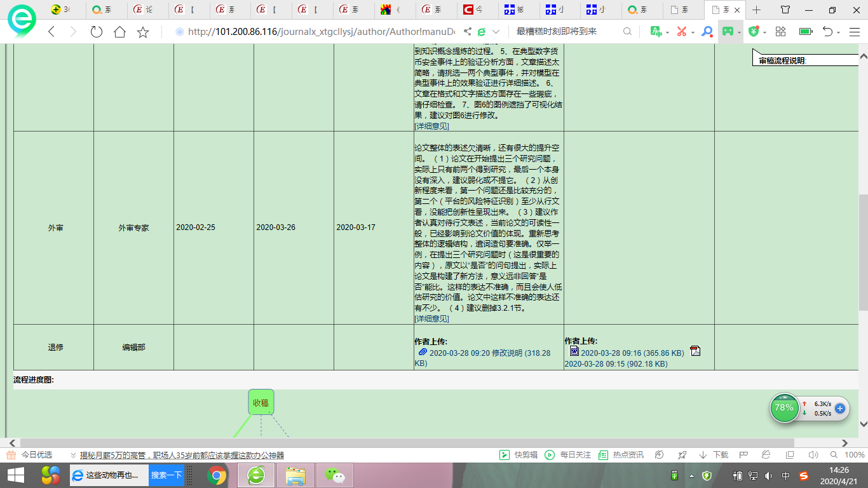The height and width of the screenshot is (488, 868).
Task: Open the PDF file icon in 退修 row
Action: (x=695, y=351)
